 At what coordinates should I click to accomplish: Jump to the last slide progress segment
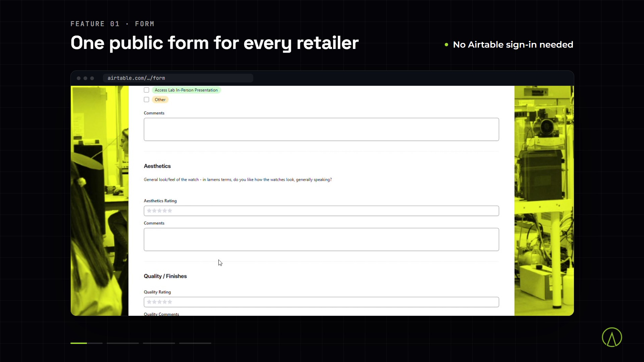coord(195,343)
